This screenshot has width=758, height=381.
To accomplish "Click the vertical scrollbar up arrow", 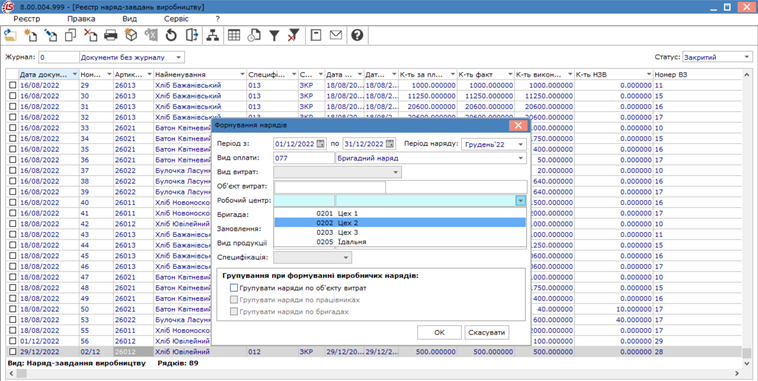I will (x=746, y=75).
